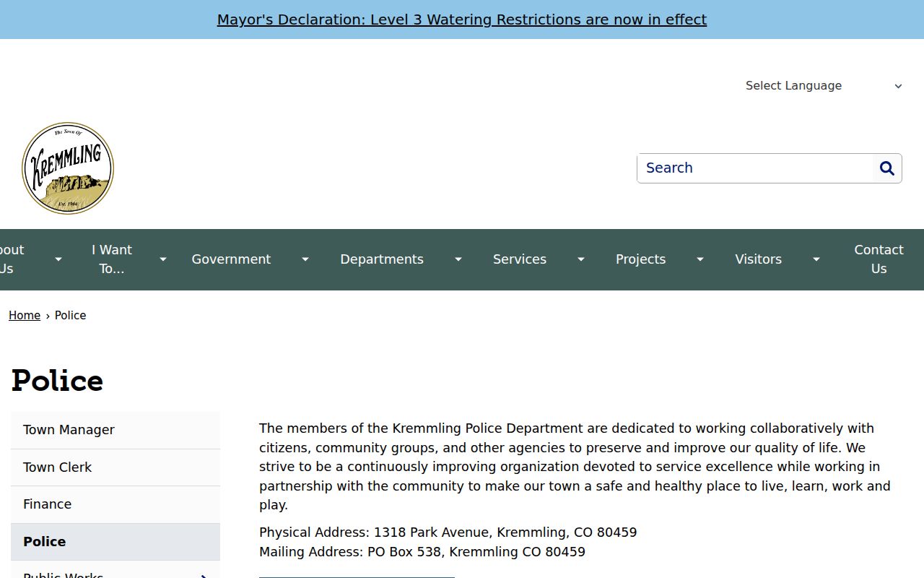The height and width of the screenshot is (578, 924).
Task: Open the Projects menu
Action: 640,259
